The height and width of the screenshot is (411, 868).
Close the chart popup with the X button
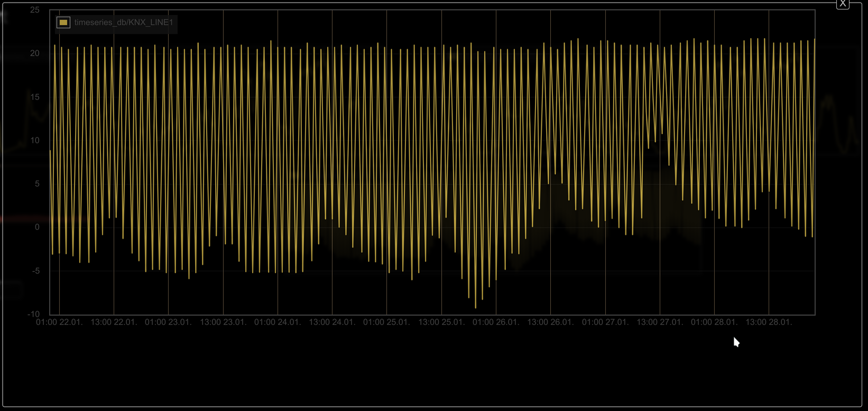(843, 4)
